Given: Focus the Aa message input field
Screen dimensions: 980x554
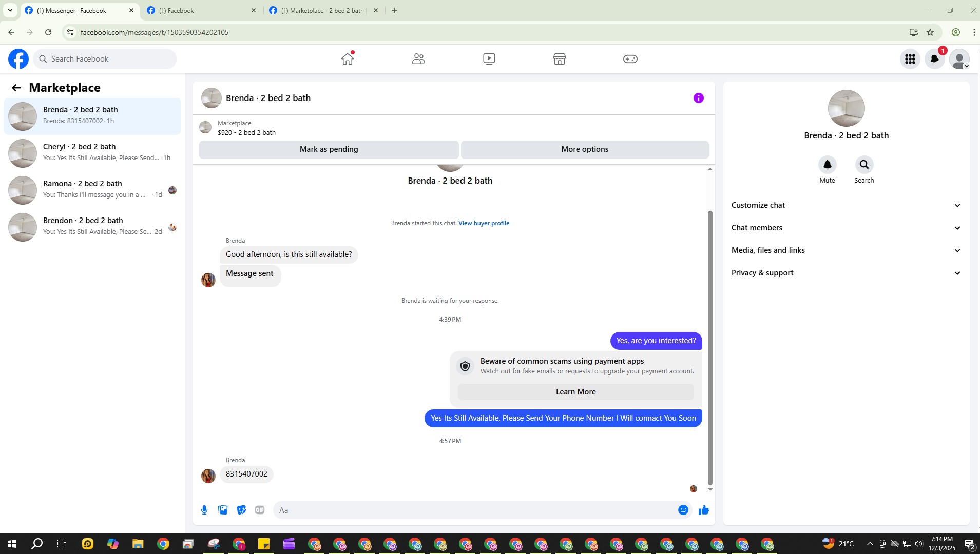Looking at the screenshot, I should [x=475, y=510].
